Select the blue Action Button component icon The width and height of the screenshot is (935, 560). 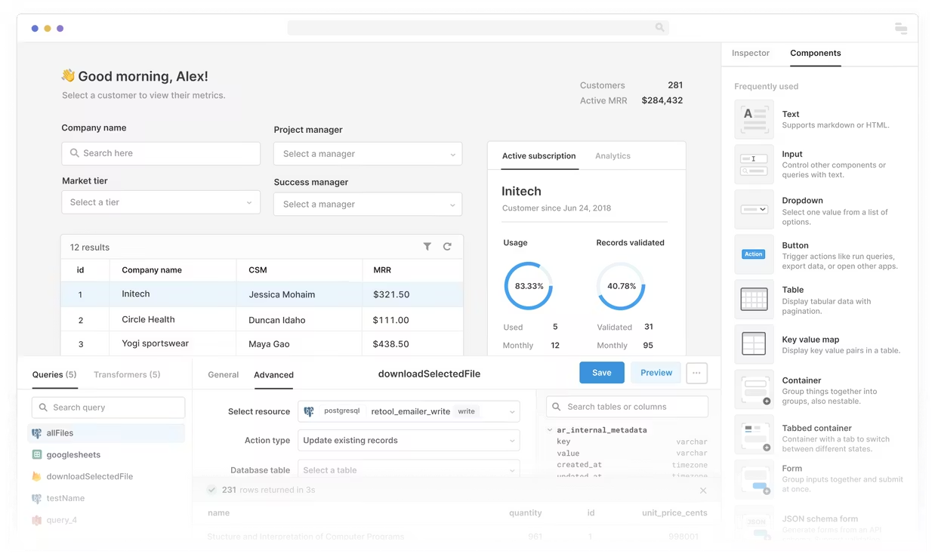pyautogui.click(x=754, y=254)
